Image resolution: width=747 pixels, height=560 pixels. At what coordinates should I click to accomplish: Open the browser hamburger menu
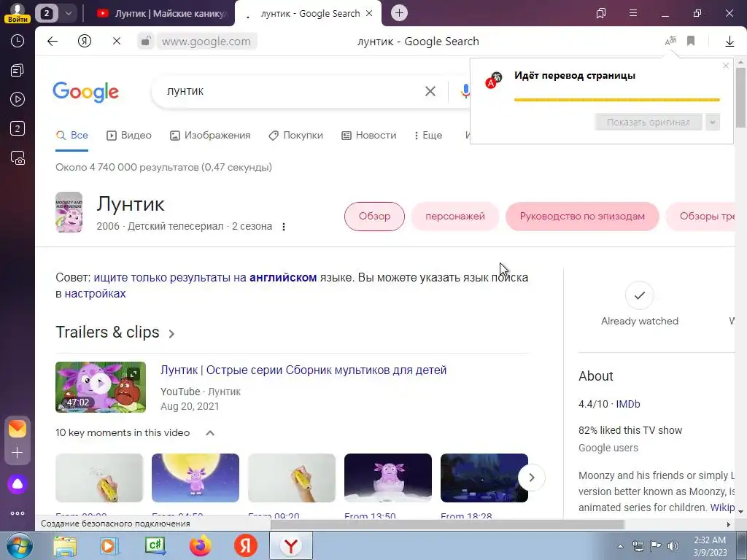coord(632,13)
